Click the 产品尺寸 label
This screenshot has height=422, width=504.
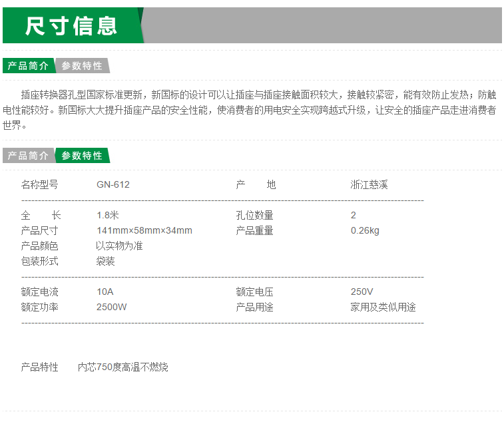click(39, 230)
